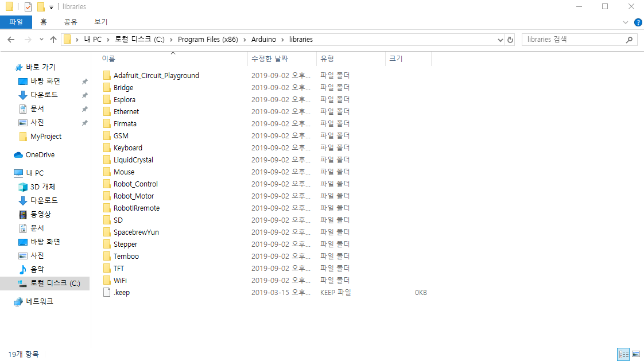Click the KEEP 파일 type cell
Screen dimensions: 644x361
point(336,292)
